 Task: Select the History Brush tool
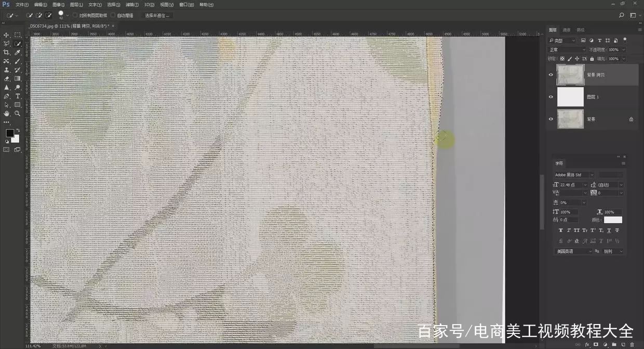click(17, 70)
